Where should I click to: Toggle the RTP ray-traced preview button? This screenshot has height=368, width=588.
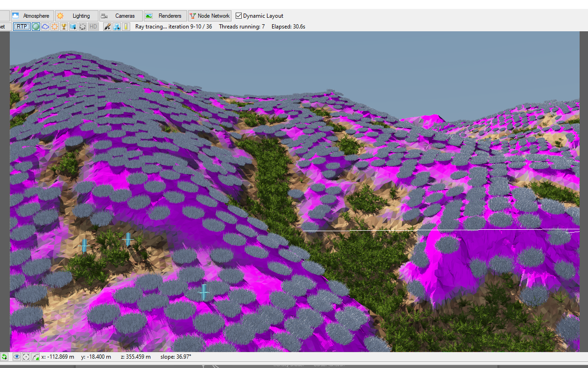pos(21,27)
